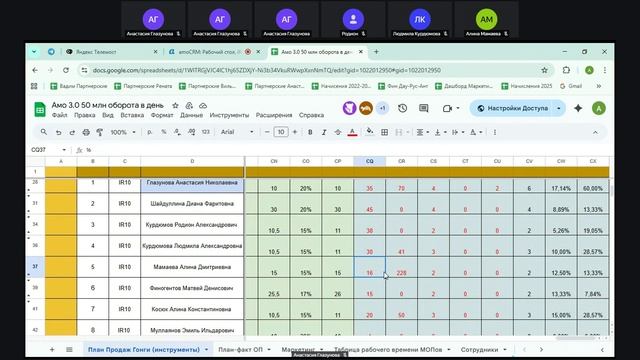The width and height of the screenshot is (640, 360).
Task: Switch to Сотрудники sheet tab
Action: click(479, 350)
